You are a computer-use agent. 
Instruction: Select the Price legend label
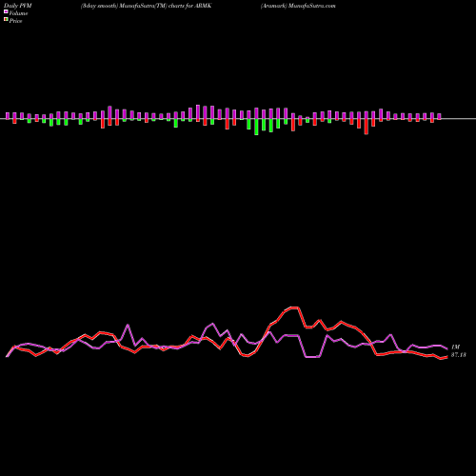(15, 21)
